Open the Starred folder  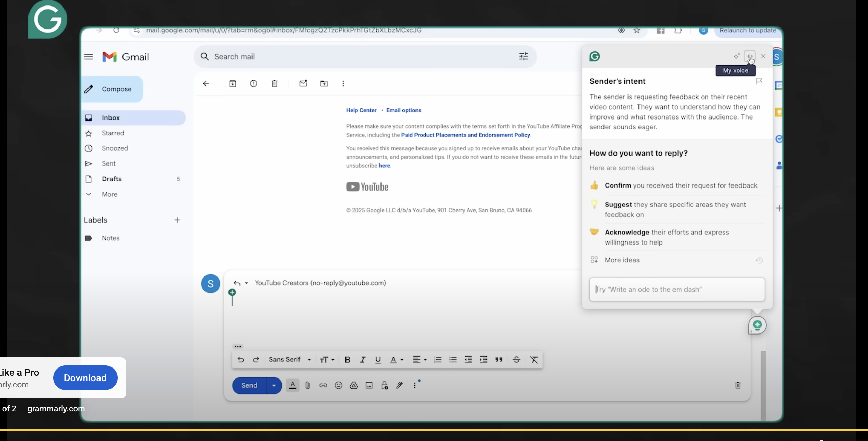click(x=113, y=133)
